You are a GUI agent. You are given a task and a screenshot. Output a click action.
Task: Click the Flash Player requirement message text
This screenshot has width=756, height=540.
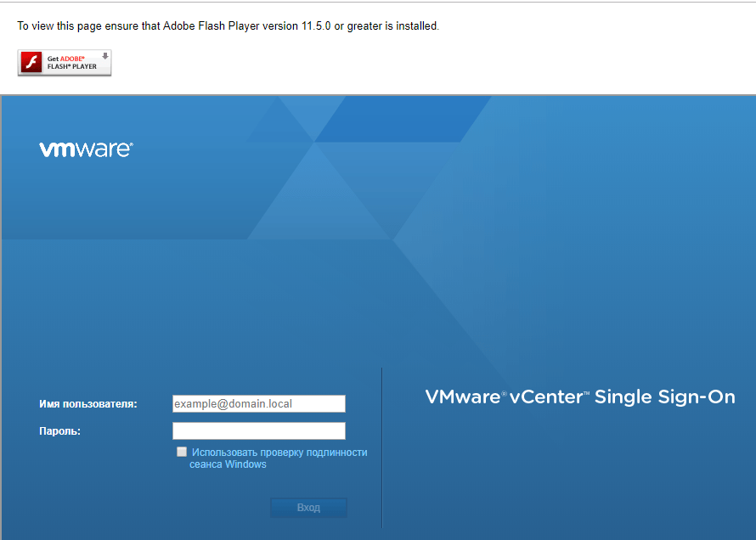[228, 26]
